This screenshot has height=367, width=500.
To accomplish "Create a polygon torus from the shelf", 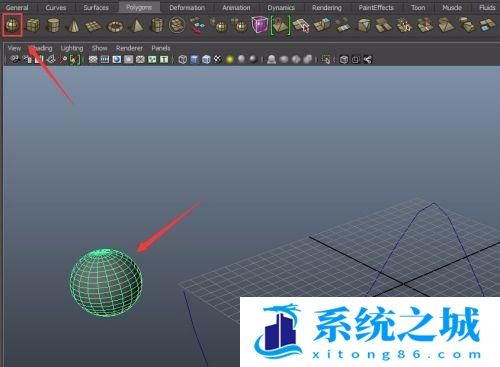I will pyautogui.click(x=115, y=26).
